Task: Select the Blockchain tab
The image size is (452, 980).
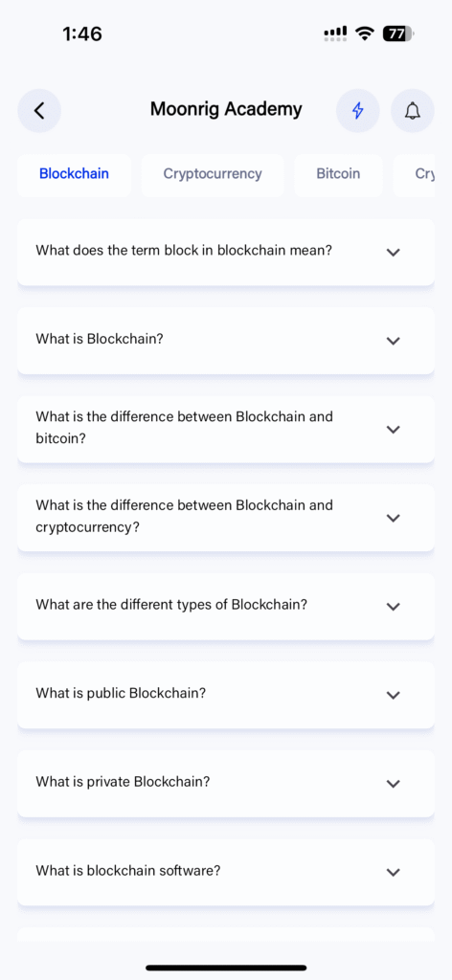Action: (x=74, y=174)
